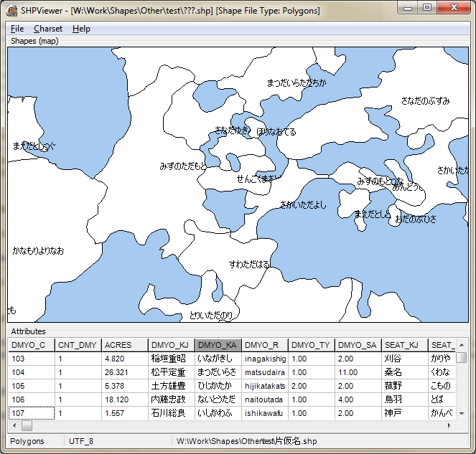Click the すわただはる polygon label on map
Screen dimensions: 476x454
click(x=249, y=265)
